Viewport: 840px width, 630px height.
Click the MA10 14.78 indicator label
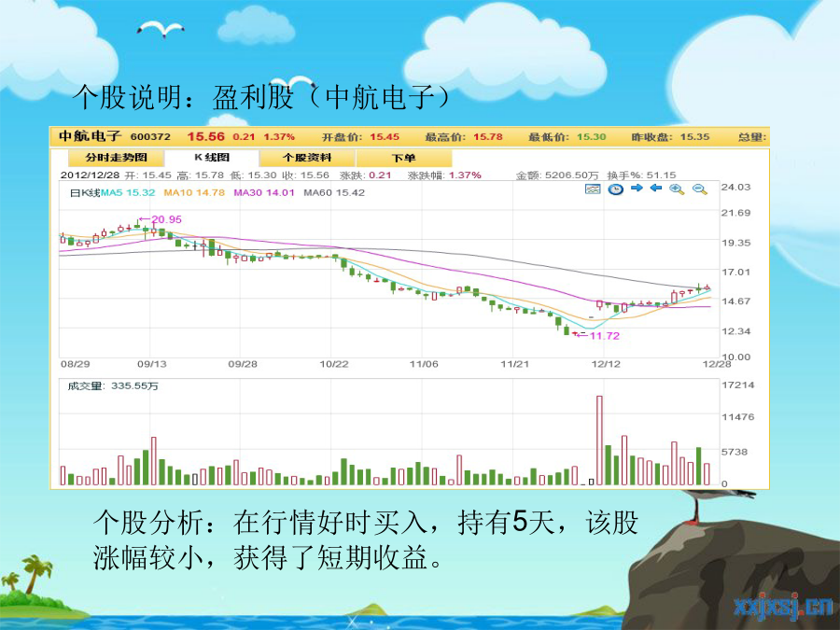[x=194, y=193]
